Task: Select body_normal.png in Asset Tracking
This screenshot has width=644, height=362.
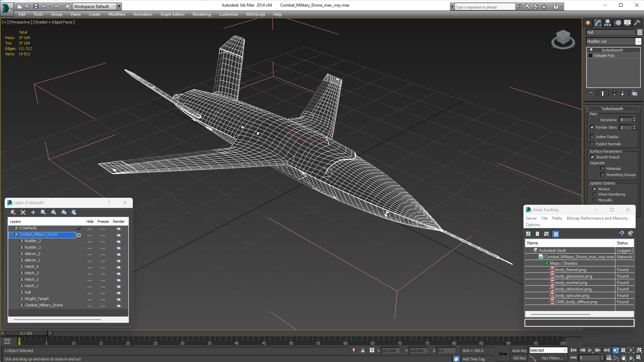Action: point(571,282)
